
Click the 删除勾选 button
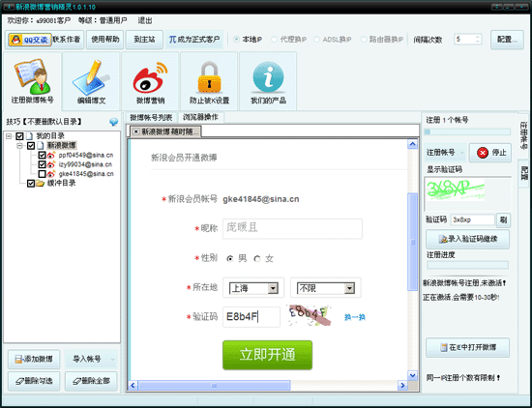coord(34,381)
